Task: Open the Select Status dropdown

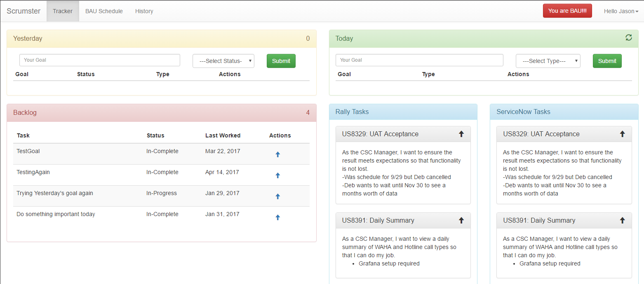Action: (x=223, y=61)
